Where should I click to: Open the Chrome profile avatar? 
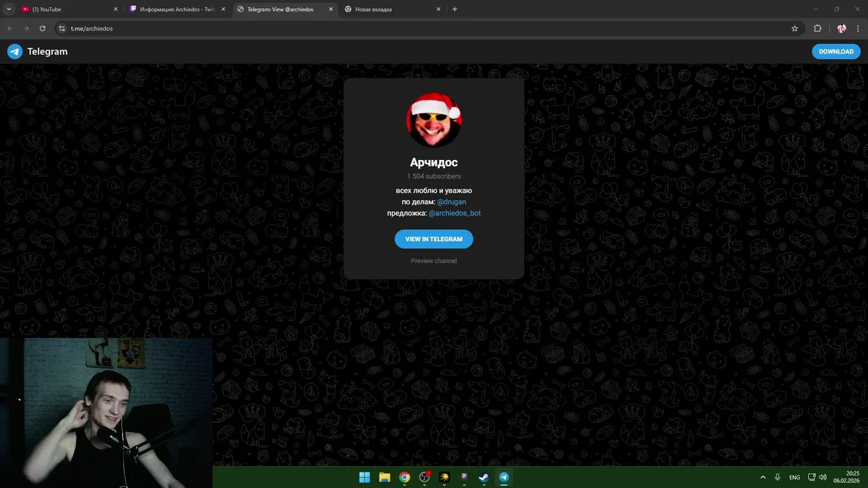coord(842,28)
